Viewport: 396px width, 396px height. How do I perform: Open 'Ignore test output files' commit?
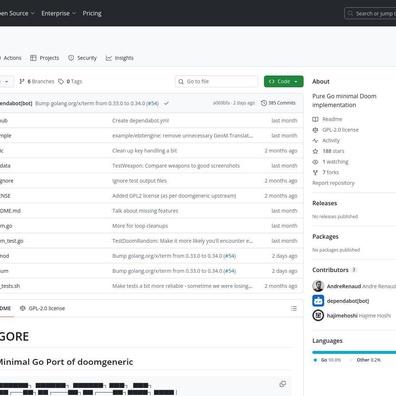tap(139, 181)
